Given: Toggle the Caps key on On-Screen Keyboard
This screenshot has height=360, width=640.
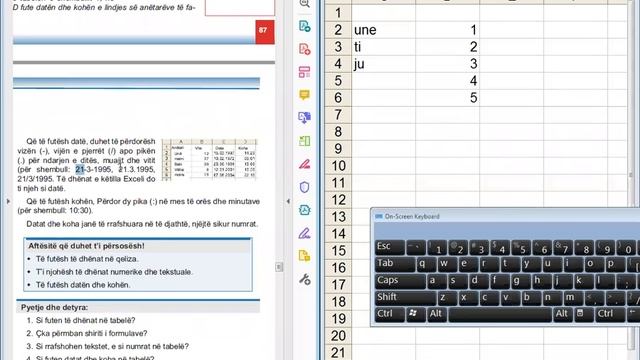Looking at the screenshot, I should [400, 281].
